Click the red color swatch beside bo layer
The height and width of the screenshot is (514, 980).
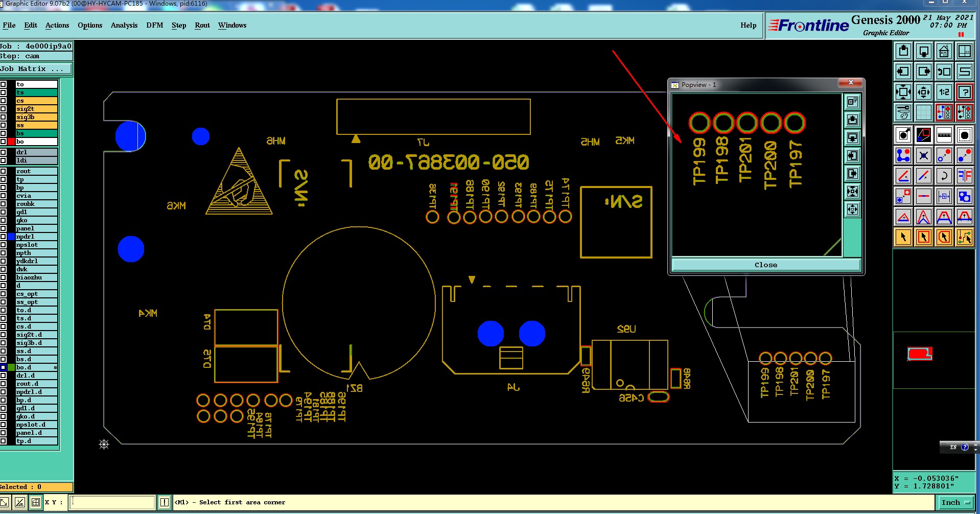tap(11, 142)
